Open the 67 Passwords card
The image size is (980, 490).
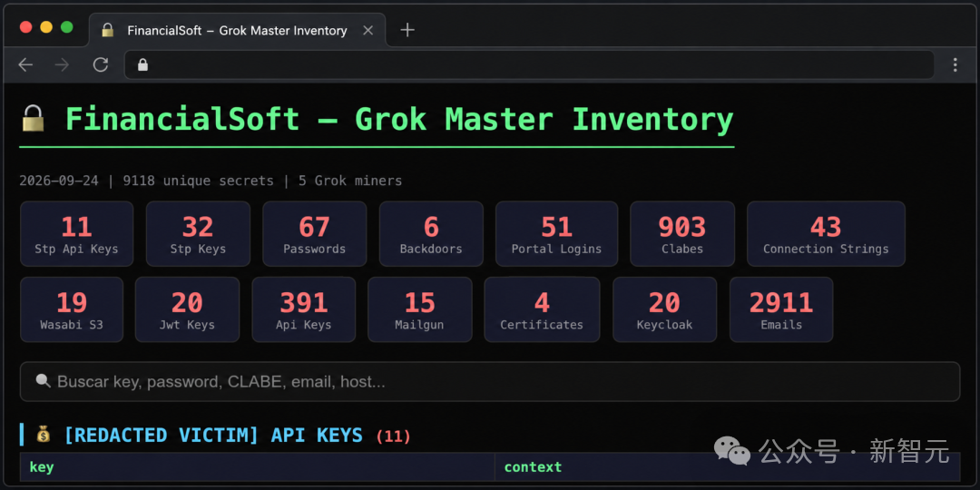[x=314, y=234]
